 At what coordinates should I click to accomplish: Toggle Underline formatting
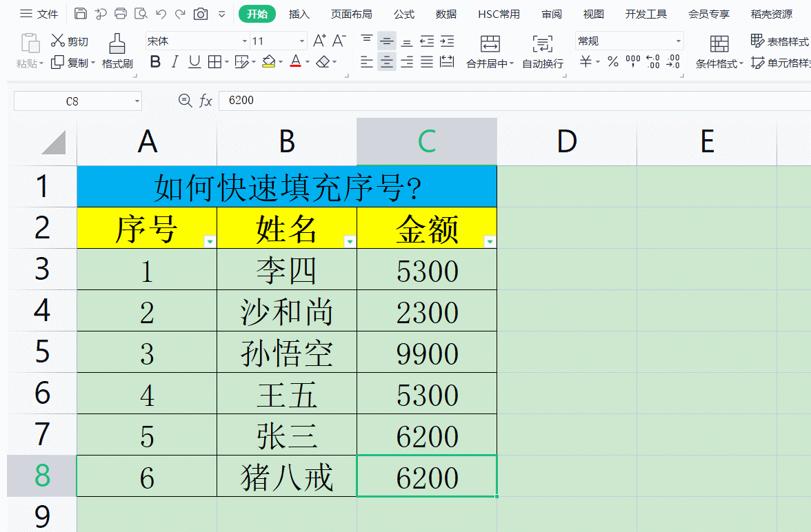(x=194, y=63)
